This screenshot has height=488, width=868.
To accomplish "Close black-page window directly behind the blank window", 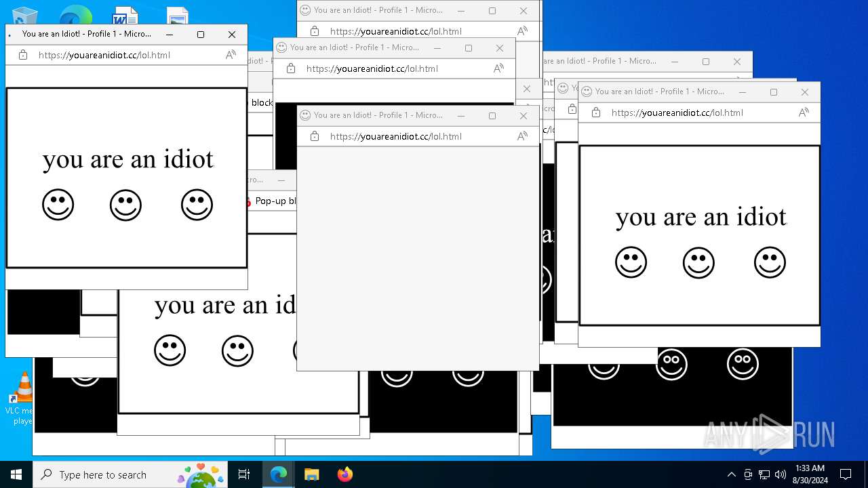I will [500, 48].
